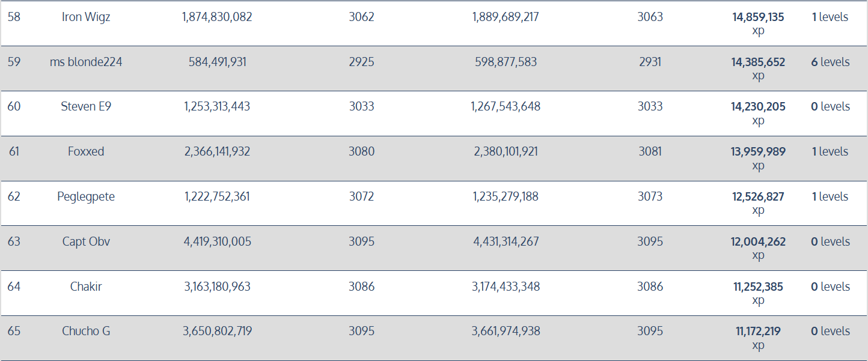Click rank number 58 cell
This screenshot has width=868, height=361.
(x=14, y=17)
